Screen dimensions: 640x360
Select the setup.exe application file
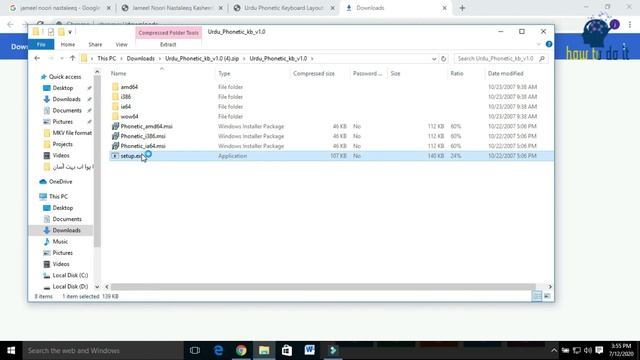coord(331,156)
